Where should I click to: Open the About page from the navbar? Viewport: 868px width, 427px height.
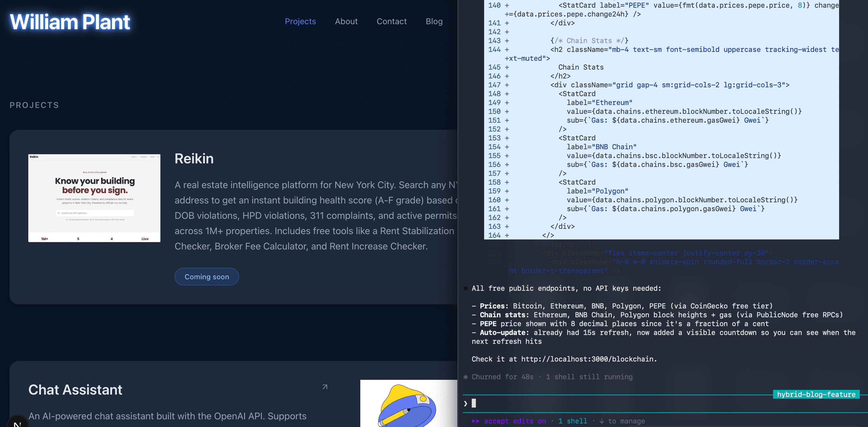click(x=346, y=21)
